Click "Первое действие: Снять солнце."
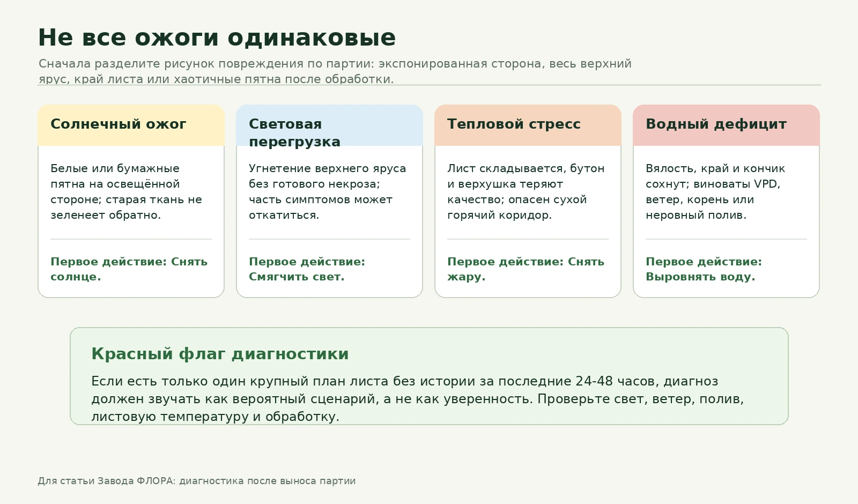Viewport: 858px width, 504px height. 129,269
